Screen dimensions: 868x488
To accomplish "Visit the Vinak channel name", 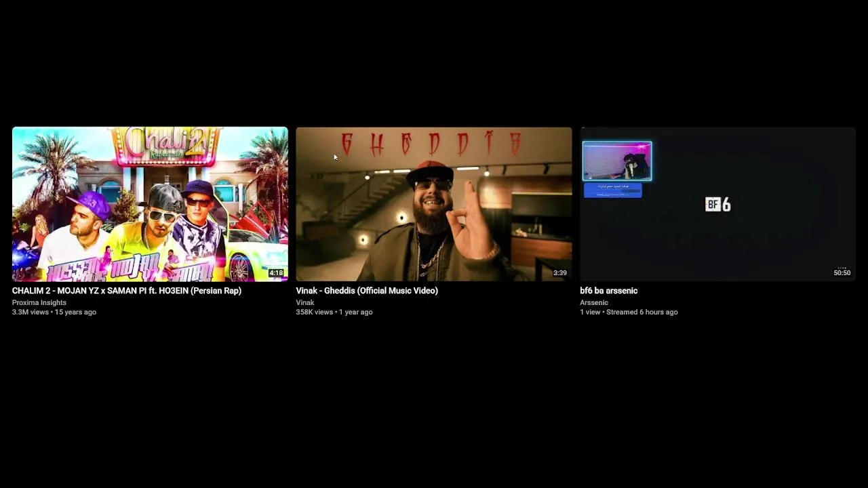I will (x=305, y=302).
